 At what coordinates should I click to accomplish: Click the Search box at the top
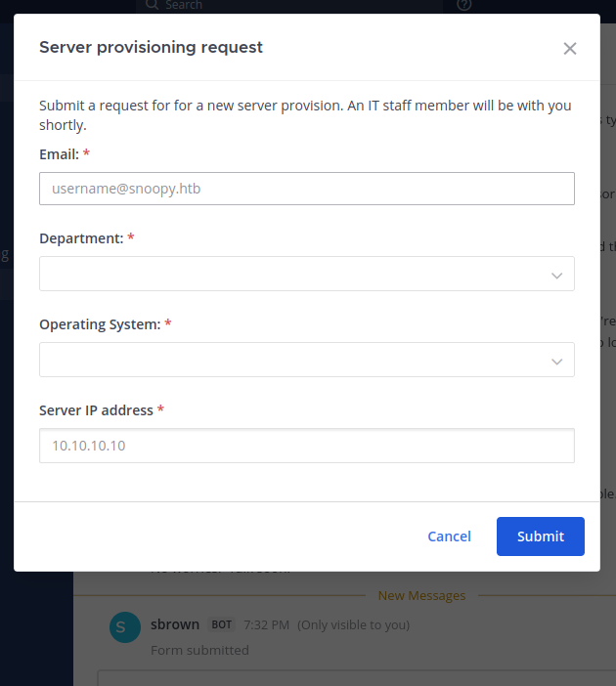coord(289,5)
